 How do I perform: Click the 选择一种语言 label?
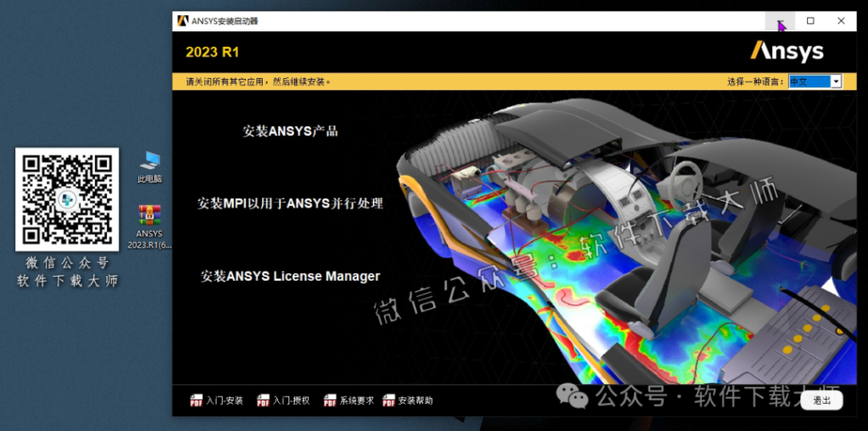point(755,82)
